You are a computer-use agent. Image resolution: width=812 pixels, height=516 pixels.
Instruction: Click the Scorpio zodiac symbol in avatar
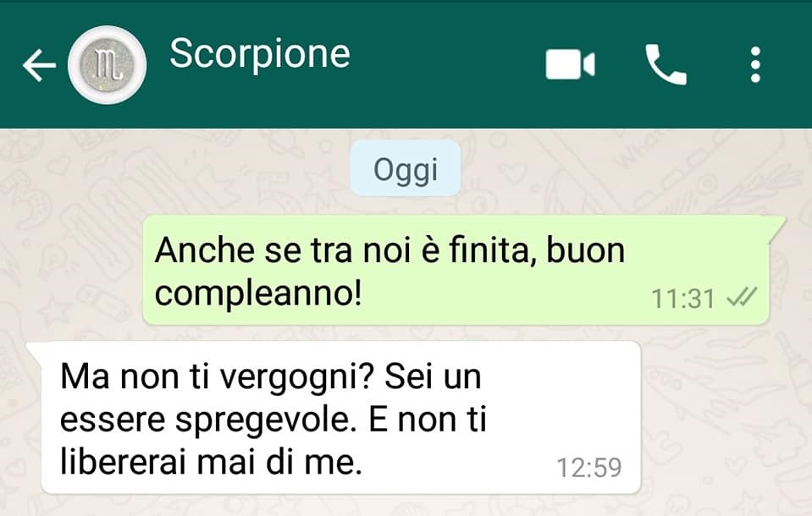click(108, 65)
